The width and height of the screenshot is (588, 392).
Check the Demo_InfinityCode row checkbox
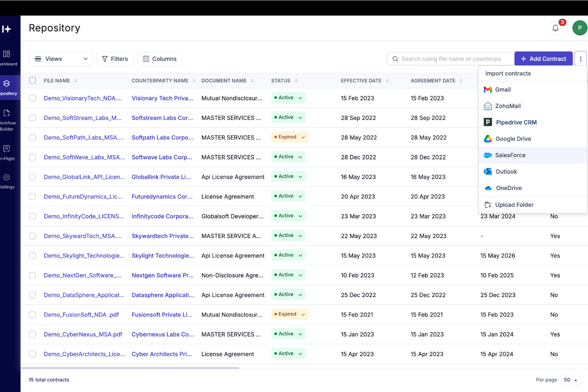tap(33, 216)
